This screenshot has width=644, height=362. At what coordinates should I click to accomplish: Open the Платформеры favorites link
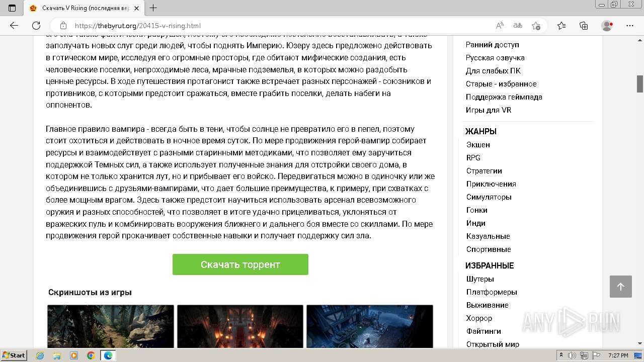coord(492,292)
